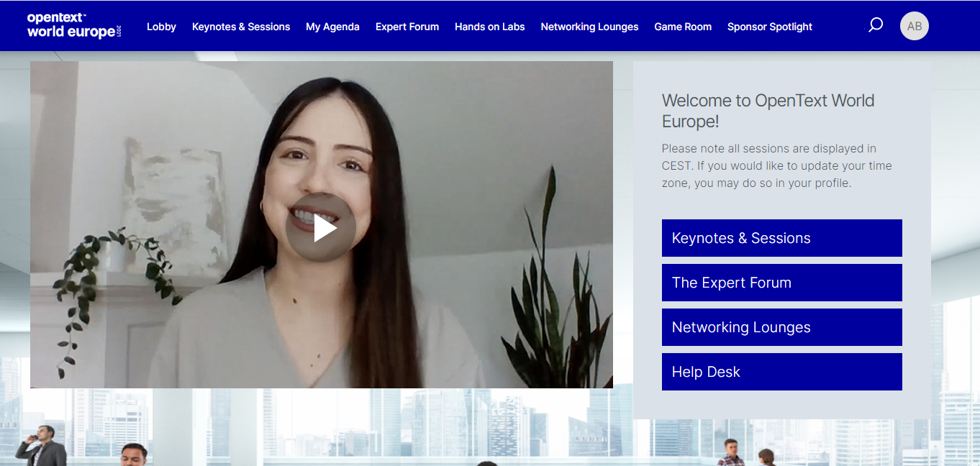Select Sponsor Spotlight in the navigation bar

(770, 27)
